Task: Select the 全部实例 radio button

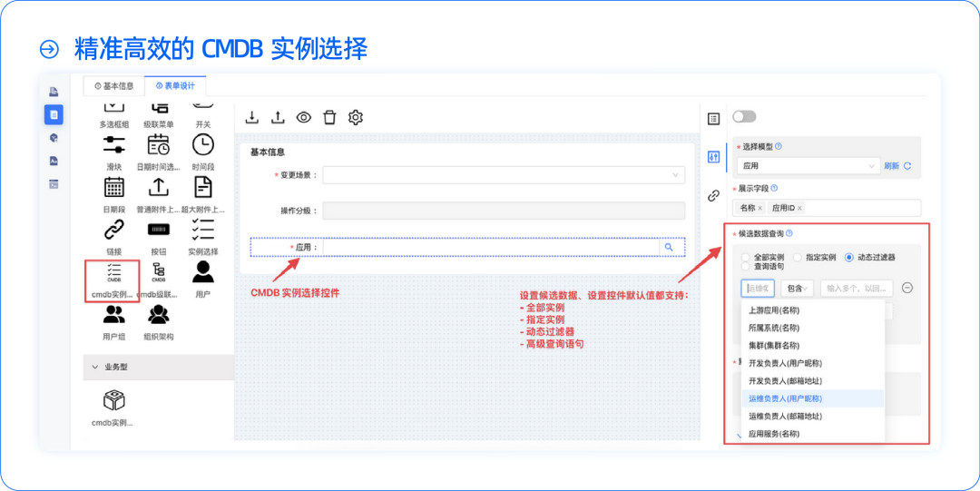Action: [745, 257]
